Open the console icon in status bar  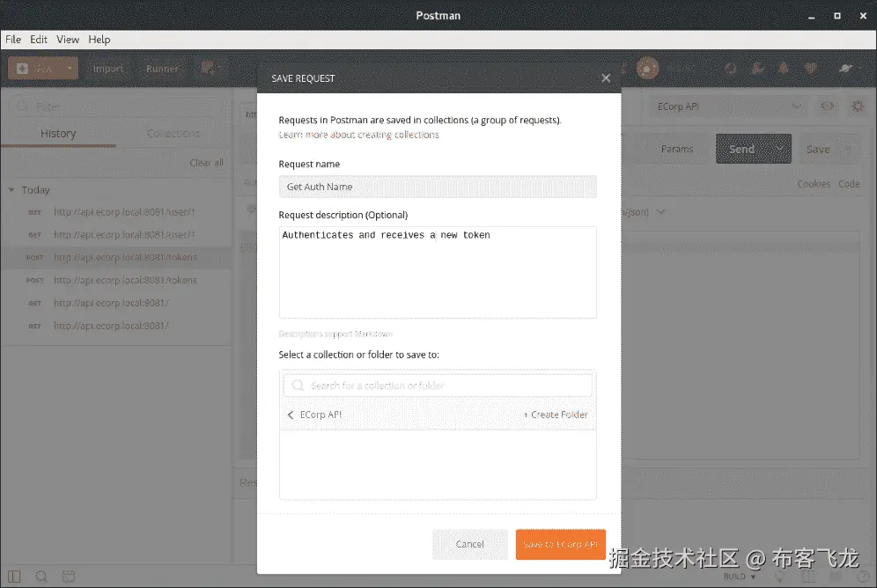point(69,577)
